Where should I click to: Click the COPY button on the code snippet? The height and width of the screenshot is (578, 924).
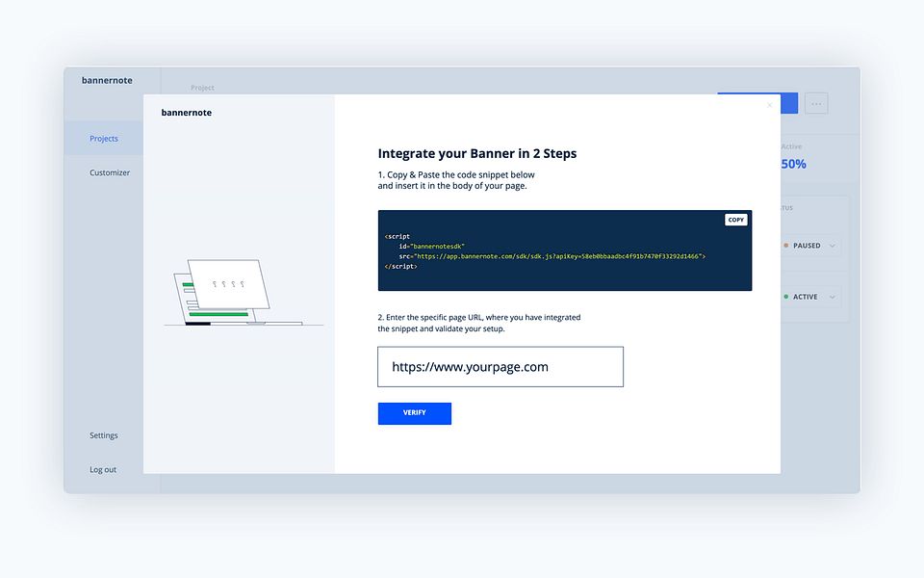(x=735, y=220)
